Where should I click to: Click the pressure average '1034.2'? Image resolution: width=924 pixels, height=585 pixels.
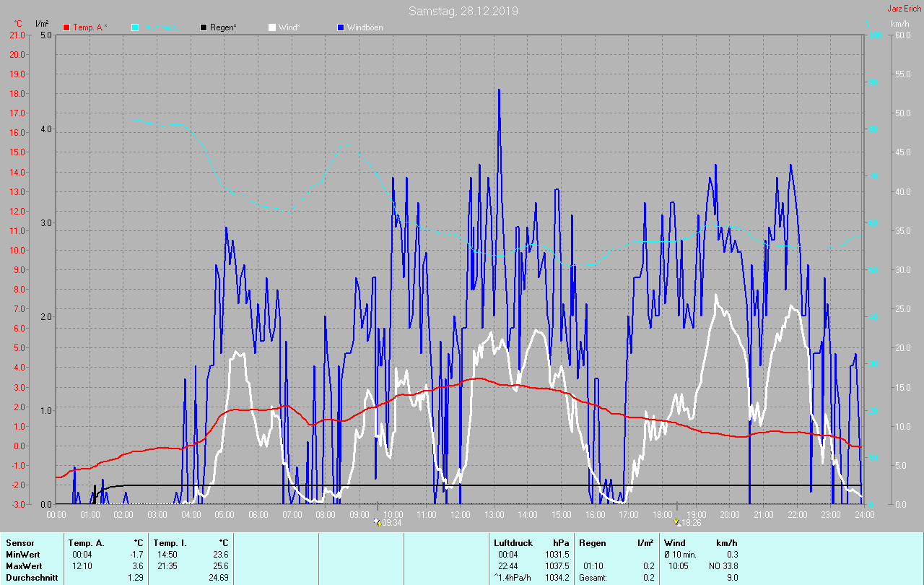(x=557, y=578)
